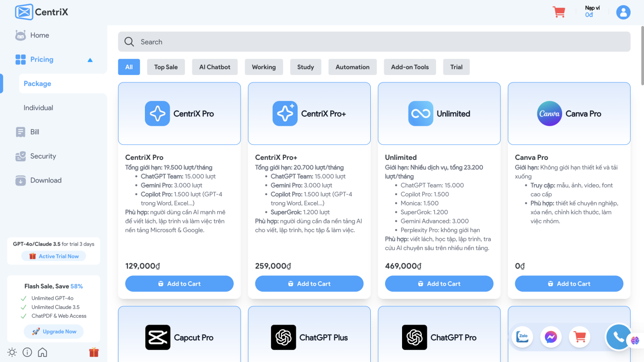
Task: Click the Upgrade Now button
Action: (54, 332)
